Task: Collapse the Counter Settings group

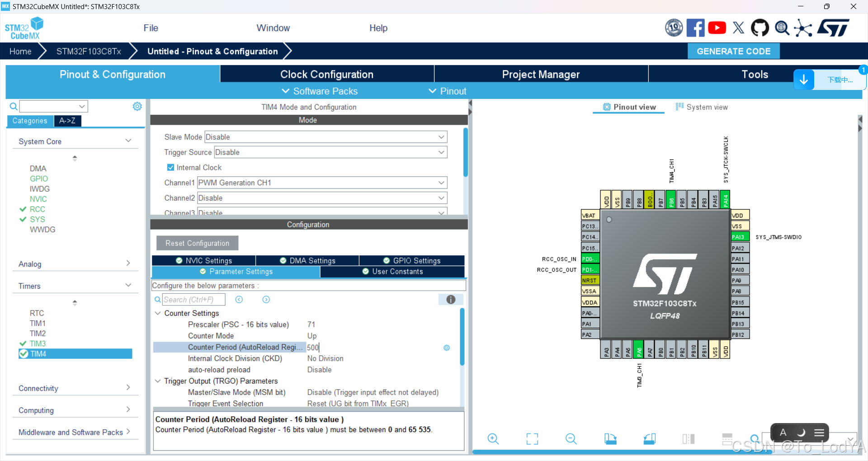Action: [158, 313]
